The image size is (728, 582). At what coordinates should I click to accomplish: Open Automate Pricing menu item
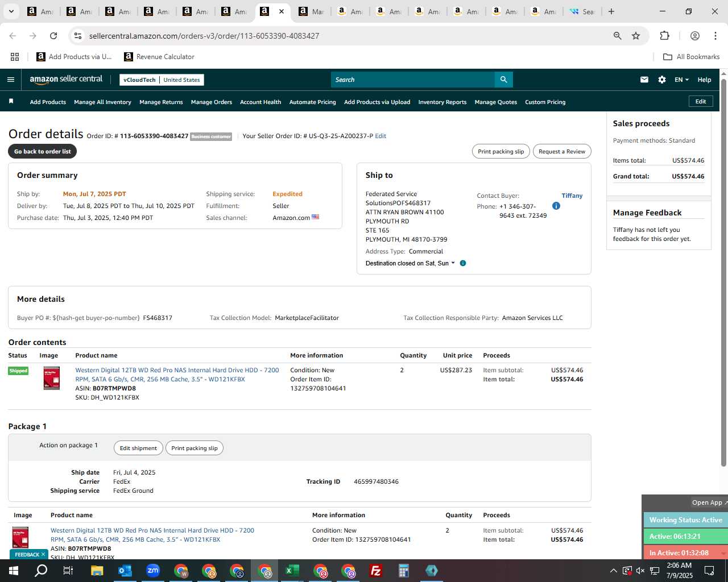coord(313,102)
